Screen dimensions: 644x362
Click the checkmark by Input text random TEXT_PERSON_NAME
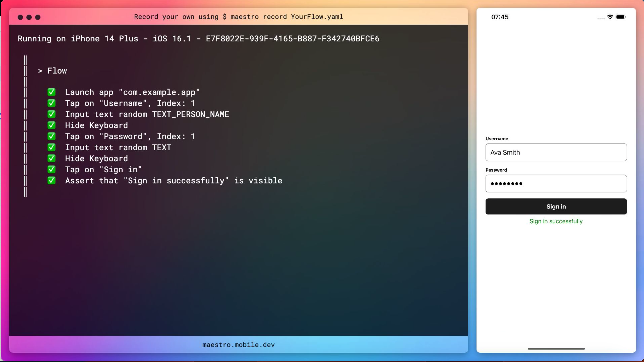pyautogui.click(x=52, y=114)
